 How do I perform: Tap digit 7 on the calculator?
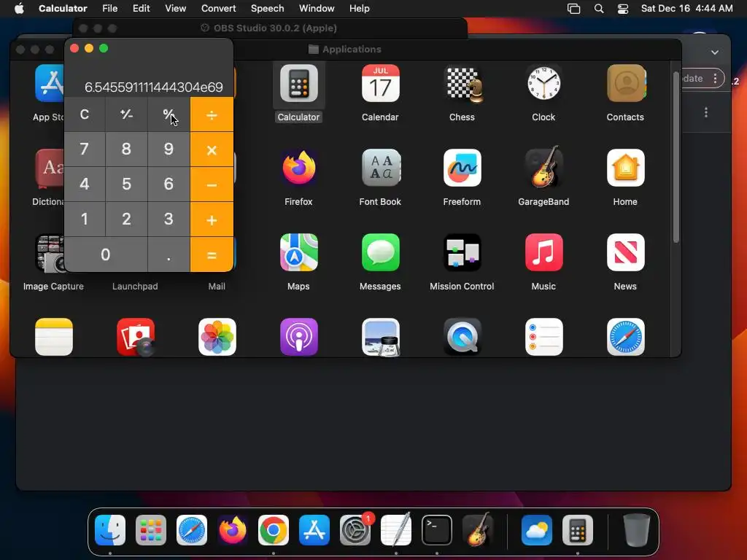tap(85, 149)
